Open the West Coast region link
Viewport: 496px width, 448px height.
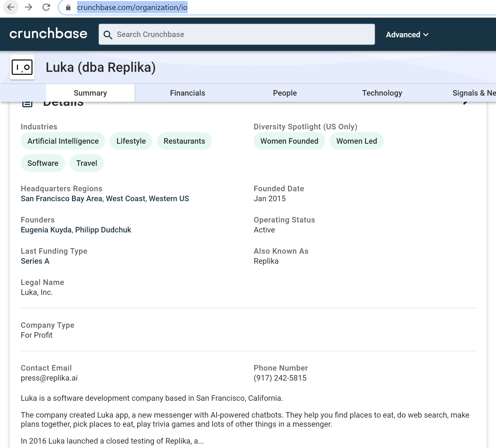(125, 199)
